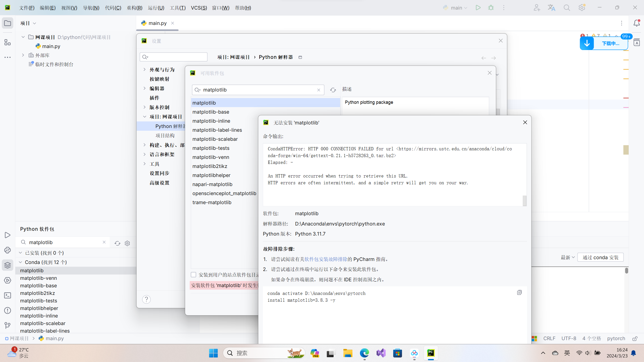
Task: Collapse the 网课项目 project tree folder
Action: click(x=23, y=37)
